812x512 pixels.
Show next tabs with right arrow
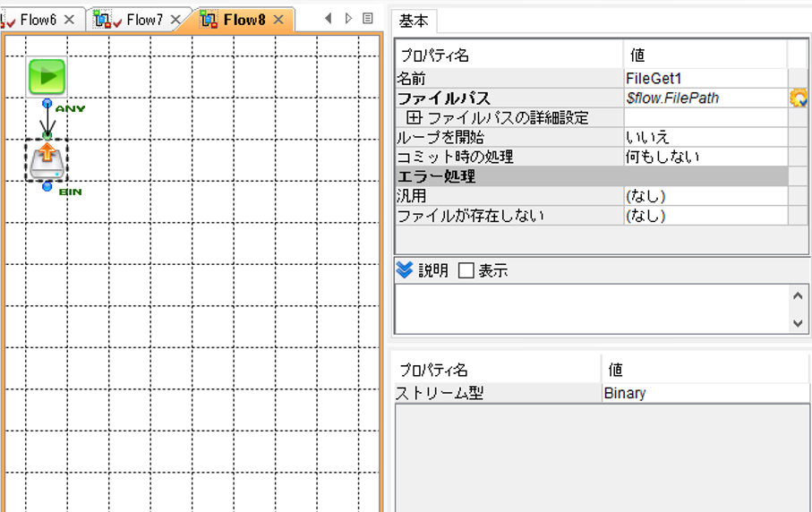pos(348,19)
